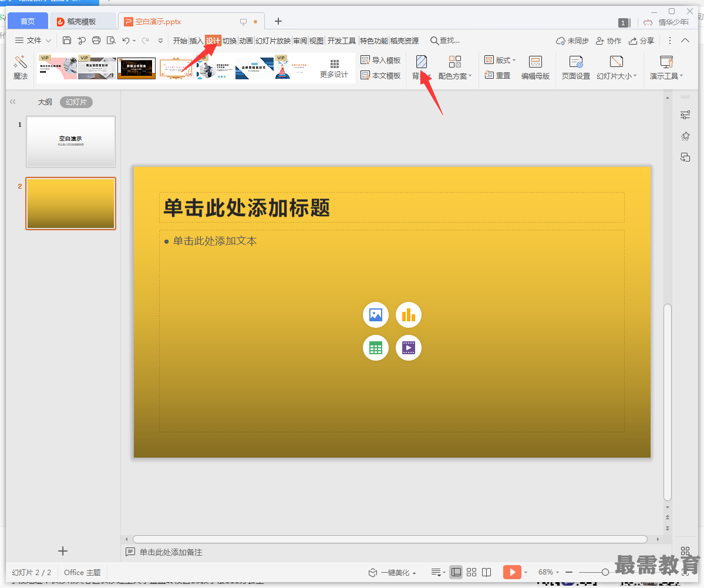Click 一键美化 beautify button
This screenshot has width=704, height=588.
[x=392, y=573]
